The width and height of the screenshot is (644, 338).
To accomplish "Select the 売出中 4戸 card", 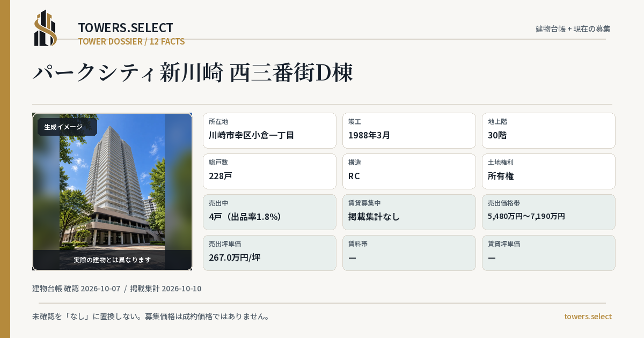I will tap(269, 212).
